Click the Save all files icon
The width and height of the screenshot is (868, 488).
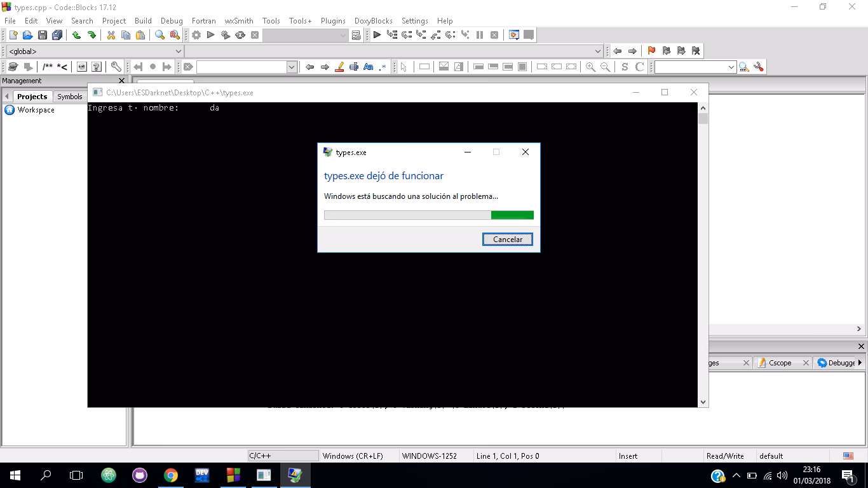[57, 36]
